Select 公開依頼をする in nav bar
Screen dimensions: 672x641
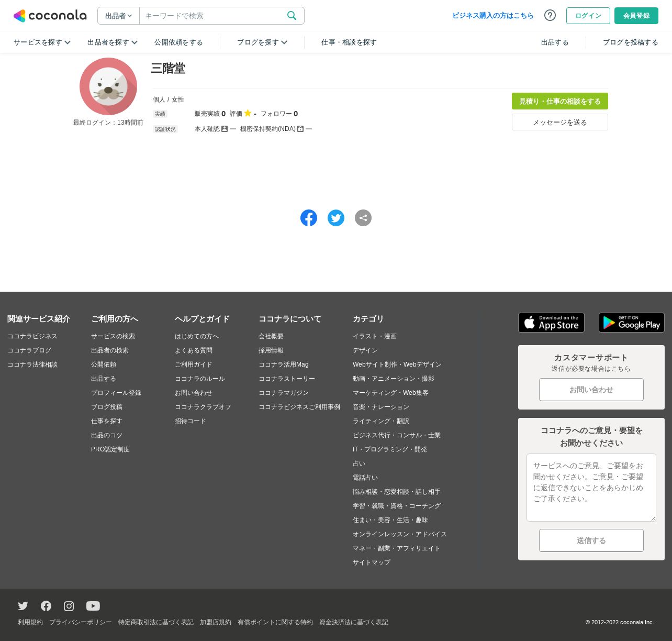(x=178, y=42)
